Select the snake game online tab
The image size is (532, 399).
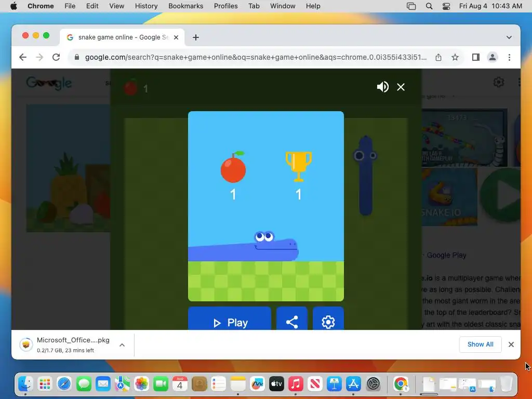click(122, 37)
